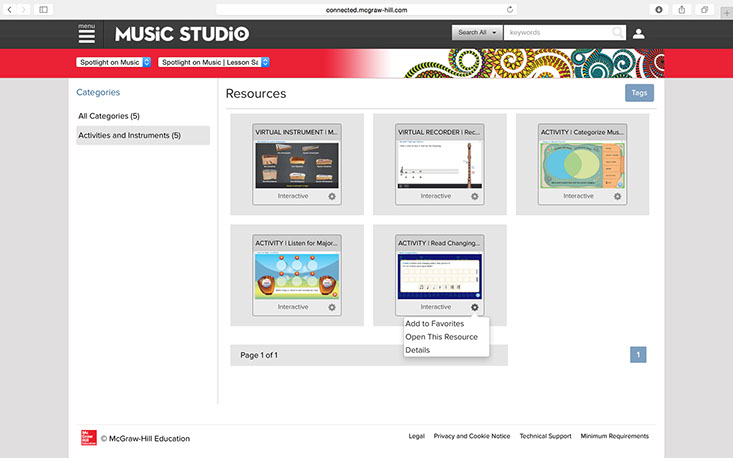Click gear icon on Read Changing activity
Image resolution: width=733 pixels, height=458 pixels.
(474, 307)
